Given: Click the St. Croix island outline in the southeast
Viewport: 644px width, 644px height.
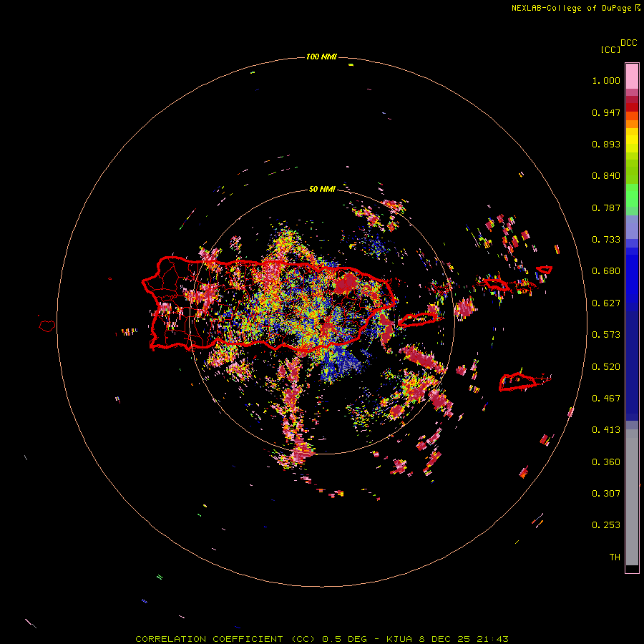Looking at the screenshot, I should (518, 382).
